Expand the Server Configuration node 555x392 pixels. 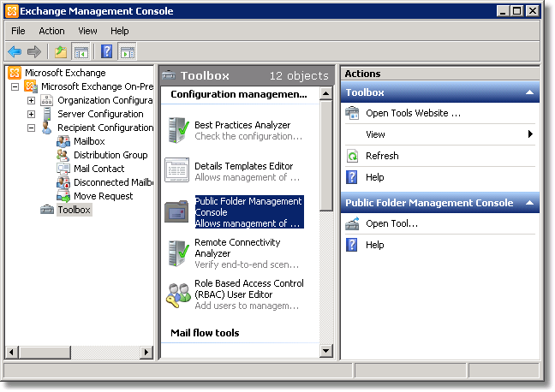[x=31, y=115]
